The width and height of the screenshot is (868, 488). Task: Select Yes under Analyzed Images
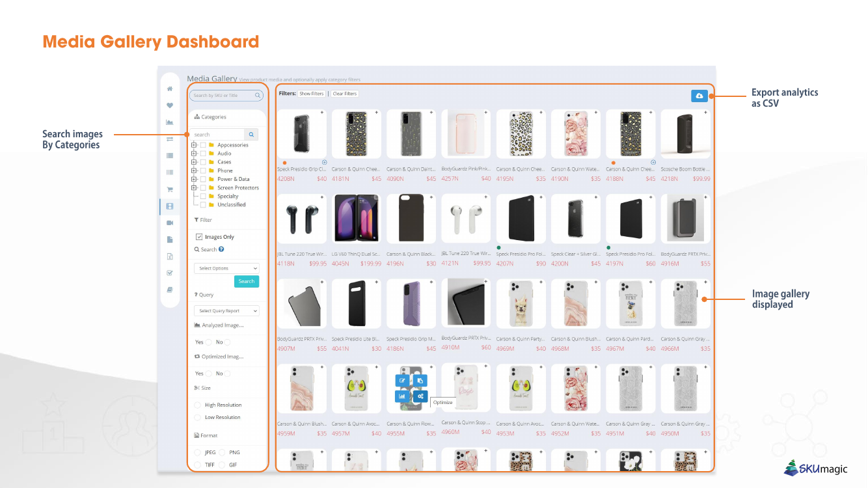coord(208,342)
